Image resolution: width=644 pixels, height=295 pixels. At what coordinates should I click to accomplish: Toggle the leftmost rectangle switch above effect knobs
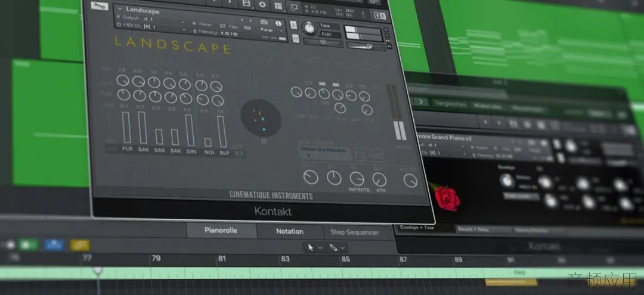[308, 82]
